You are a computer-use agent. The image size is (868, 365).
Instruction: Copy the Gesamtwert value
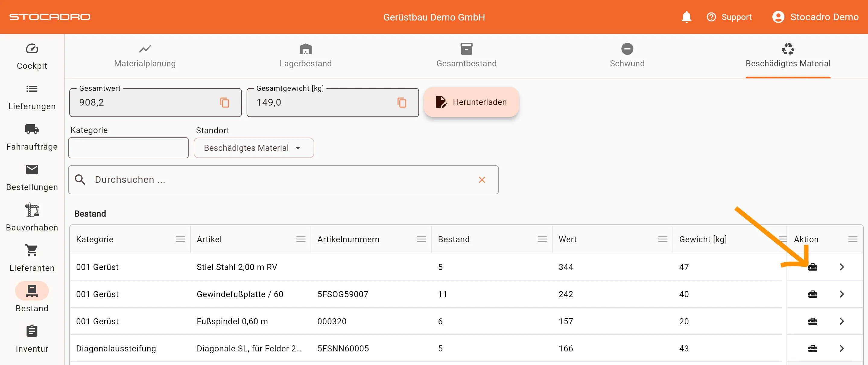coord(224,103)
